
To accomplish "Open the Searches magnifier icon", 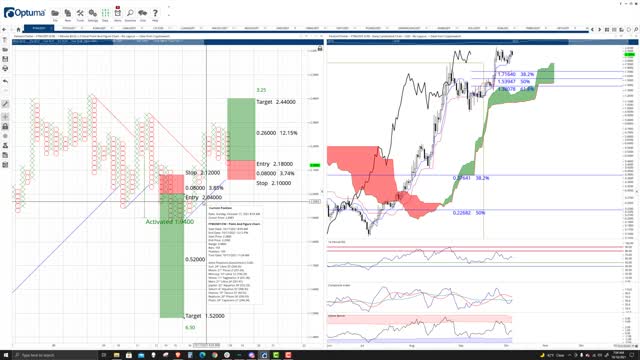I will (x=130, y=13).
